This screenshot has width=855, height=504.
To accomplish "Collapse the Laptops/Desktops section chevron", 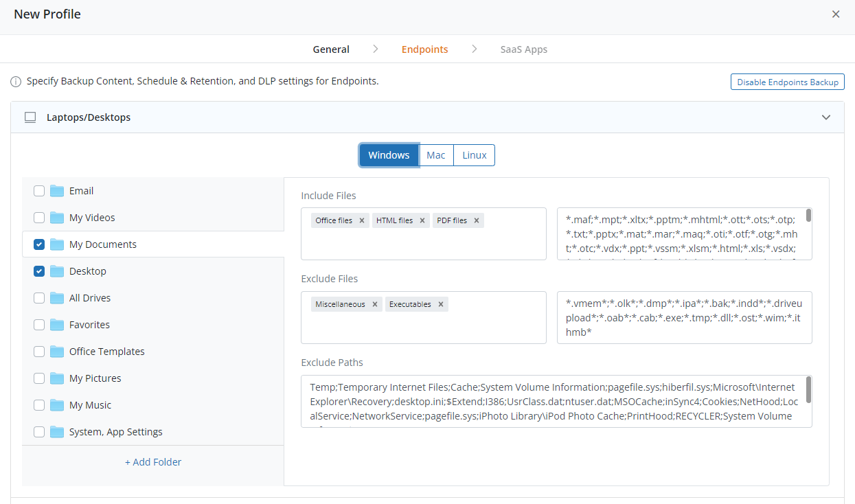I will point(826,117).
